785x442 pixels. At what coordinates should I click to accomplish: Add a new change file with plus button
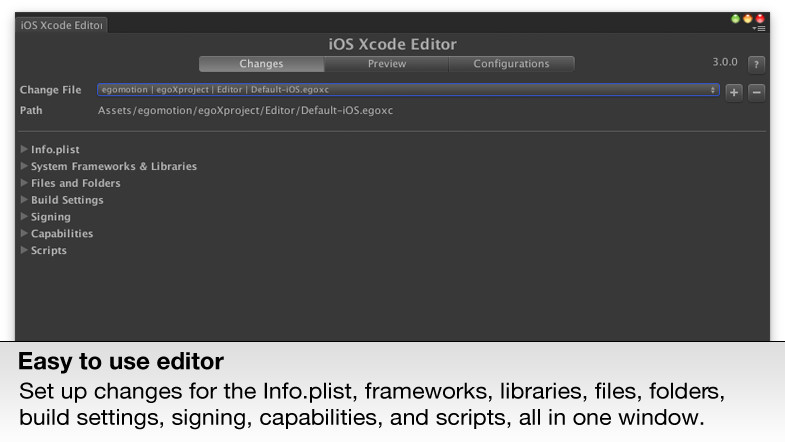coord(734,93)
